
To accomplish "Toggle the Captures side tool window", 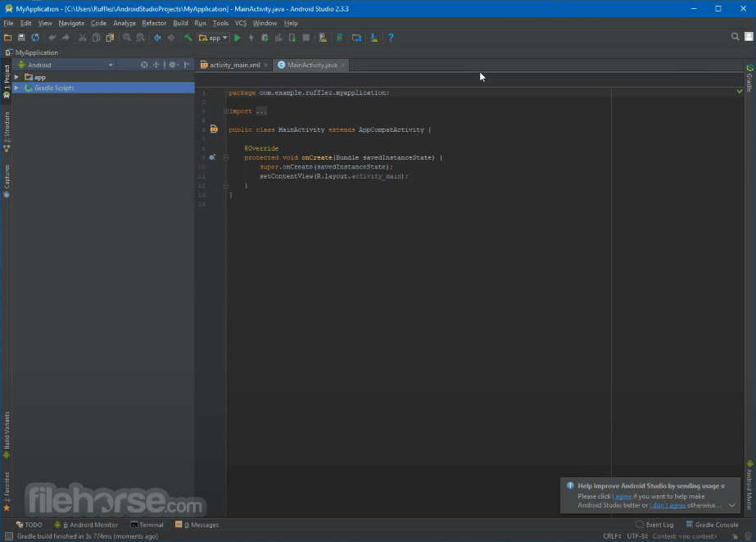I will tap(7, 181).
